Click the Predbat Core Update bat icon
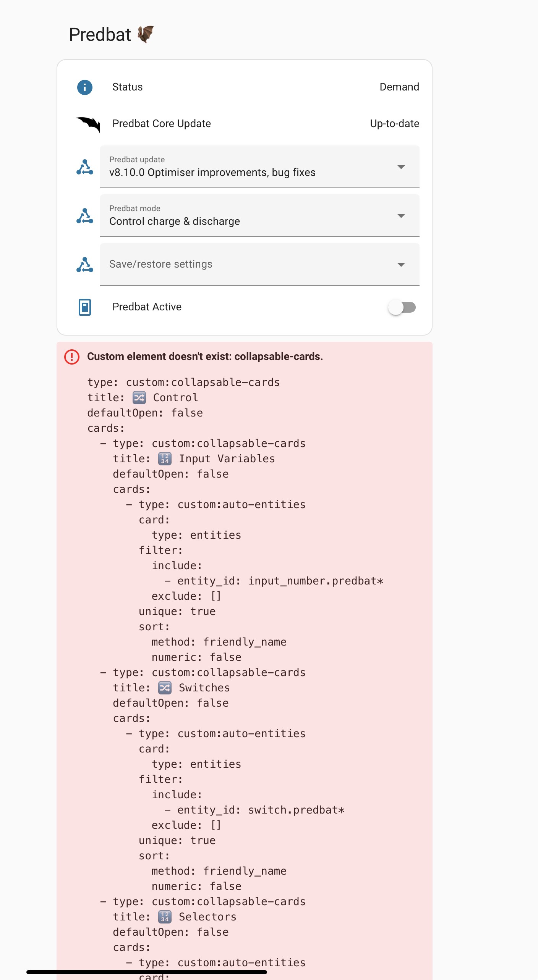 (x=88, y=124)
